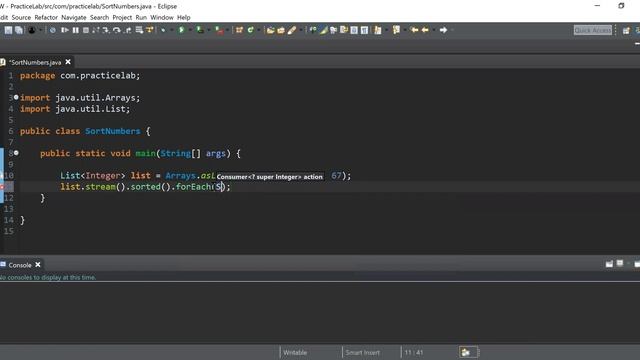The height and width of the screenshot is (360, 640).
Task: Click the Last Edit Location arrow icon
Action: (x=414, y=30)
